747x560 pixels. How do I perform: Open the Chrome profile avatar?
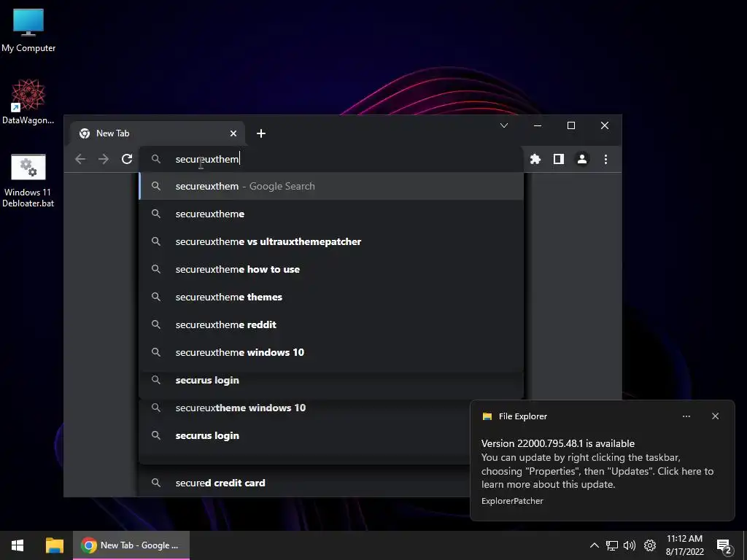point(582,159)
